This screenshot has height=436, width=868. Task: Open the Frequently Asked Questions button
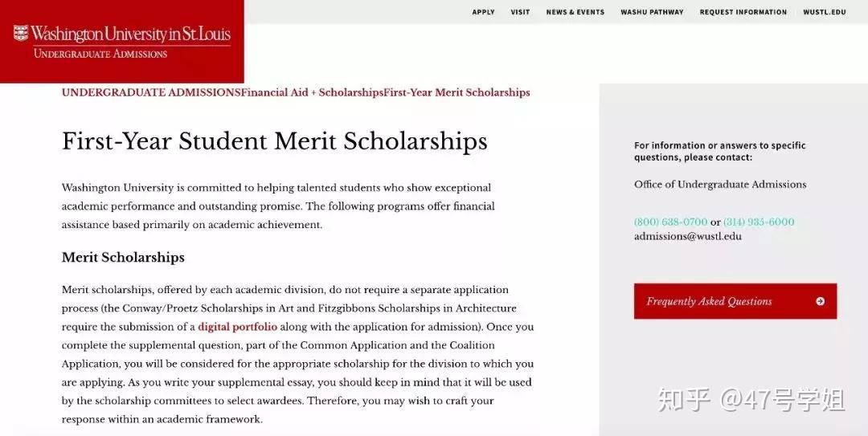pyautogui.click(x=735, y=302)
